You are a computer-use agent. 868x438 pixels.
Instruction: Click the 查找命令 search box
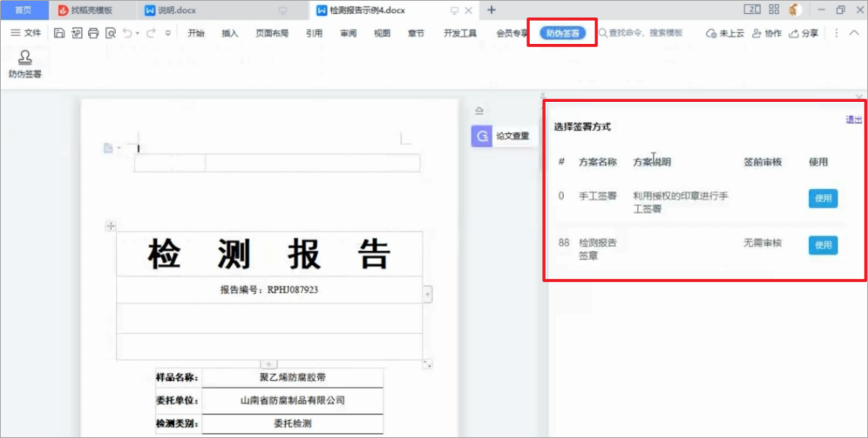pos(644,33)
